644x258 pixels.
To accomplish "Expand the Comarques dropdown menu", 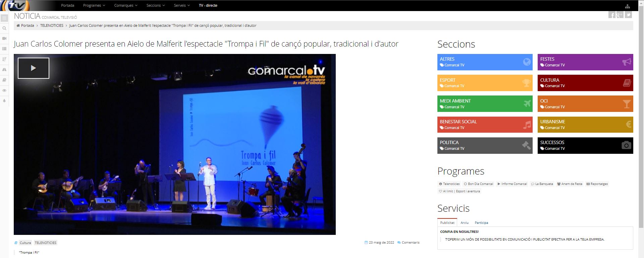I will pyautogui.click(x=126, y=5).
